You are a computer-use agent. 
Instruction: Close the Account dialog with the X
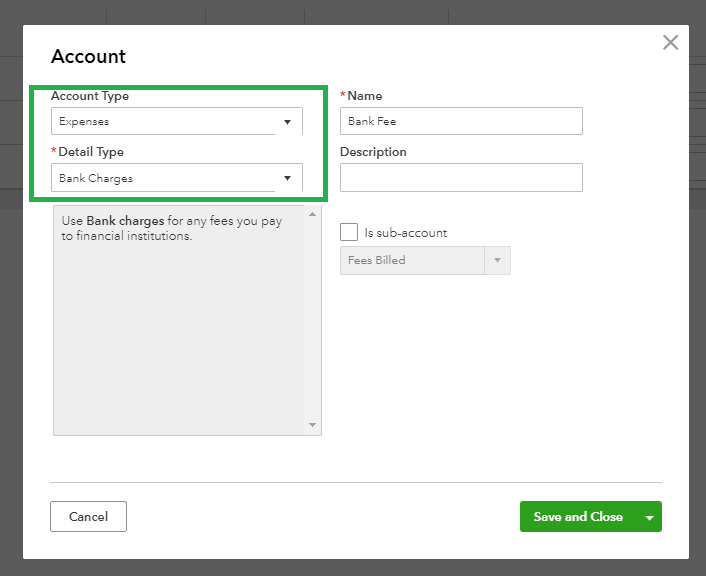(x=670, y=42)
